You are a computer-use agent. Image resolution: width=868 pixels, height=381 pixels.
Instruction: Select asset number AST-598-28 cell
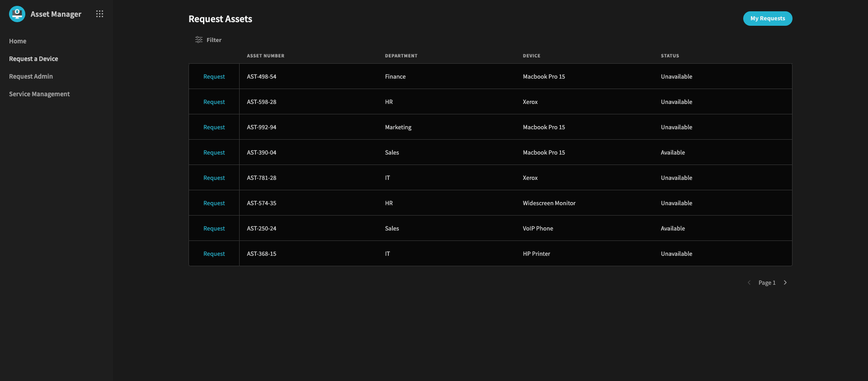click(261, 102)
